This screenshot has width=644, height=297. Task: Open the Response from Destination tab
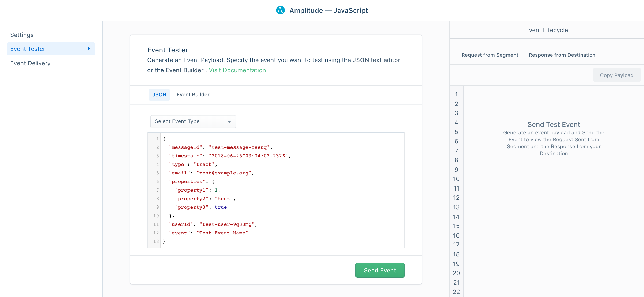(562, 55)
